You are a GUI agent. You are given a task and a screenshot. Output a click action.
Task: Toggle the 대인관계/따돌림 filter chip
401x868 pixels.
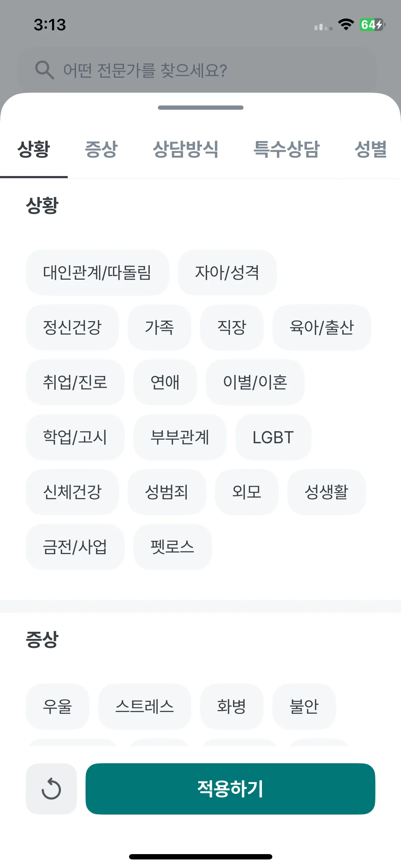(x=97, y=273)
